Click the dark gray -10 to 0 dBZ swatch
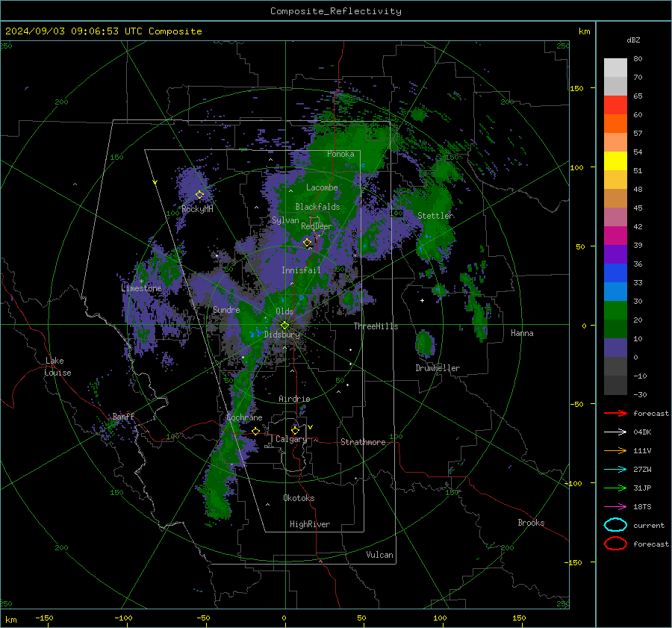 [x=615, y=366]
